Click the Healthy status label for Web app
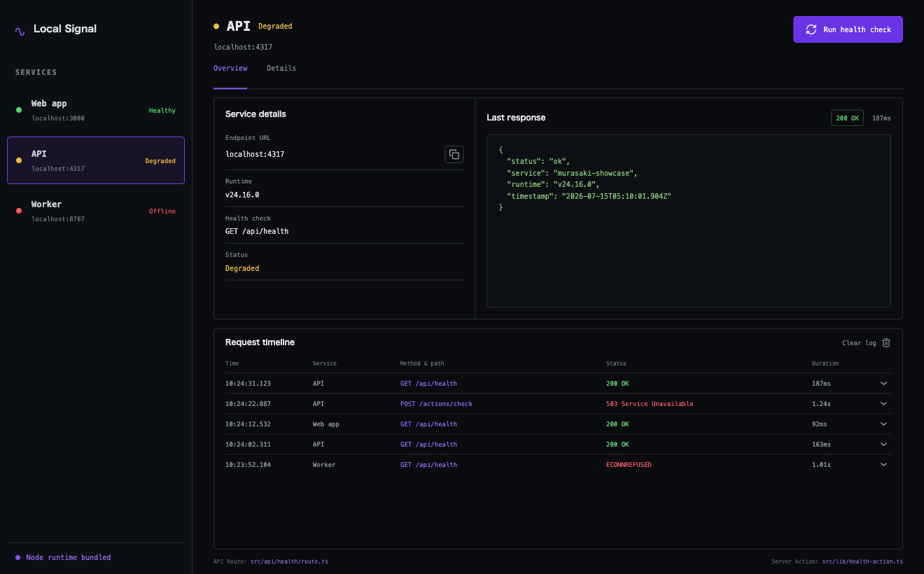 click(x=162, y=111)
